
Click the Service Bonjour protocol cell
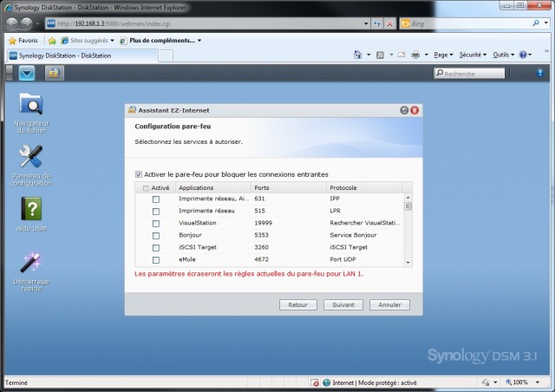point(353,235)
